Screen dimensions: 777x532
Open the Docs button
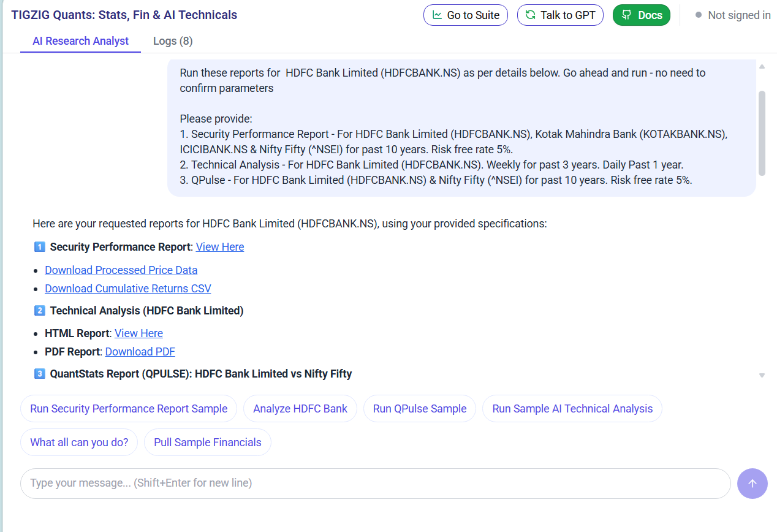coord(642,15)
